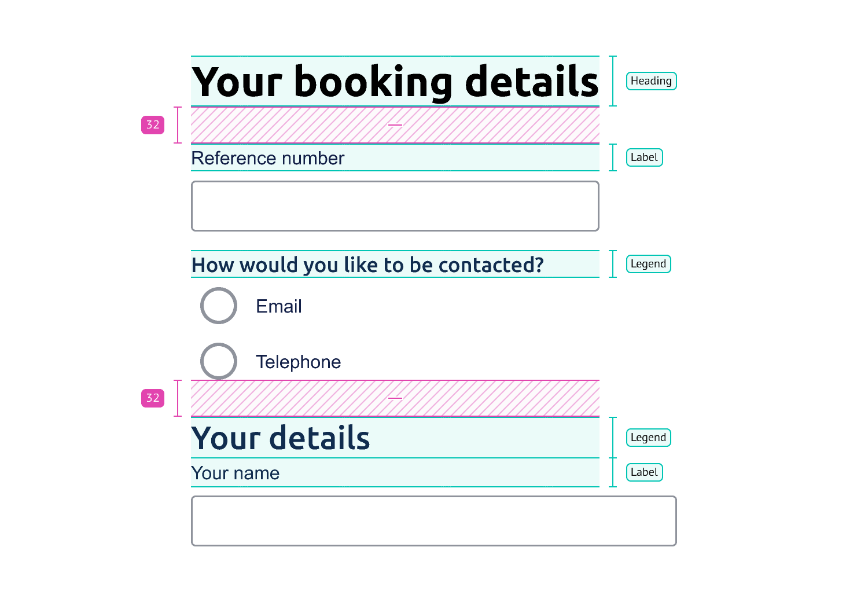868x602 pixels.
Task: Click the Your booking details heading
Action: coord(395,81)
